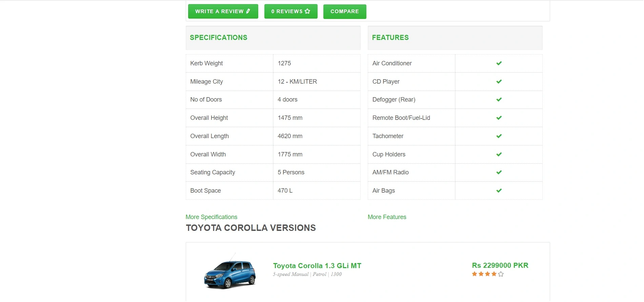
Task: Click the Tachometer checkmark icon
Action: pos(499,136)
